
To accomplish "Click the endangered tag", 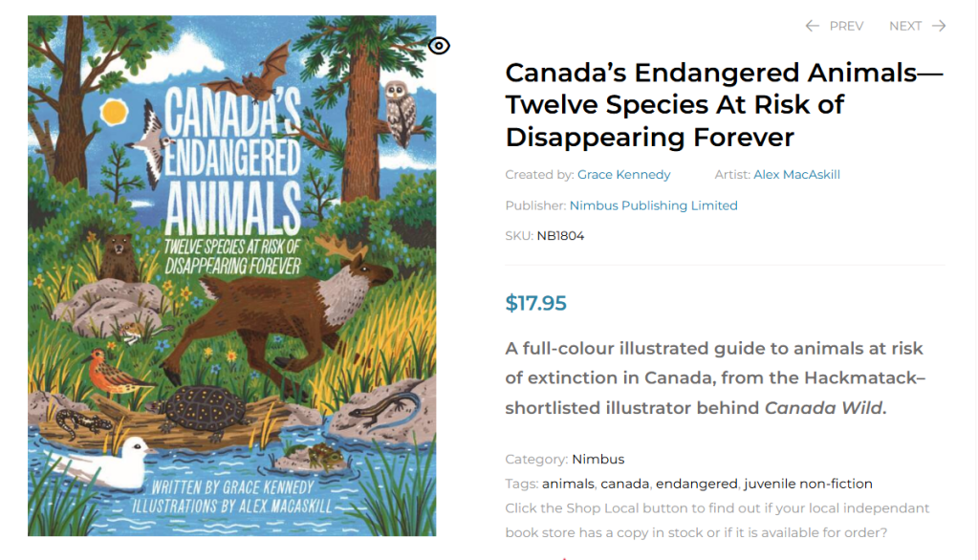I will tap(696, 484).
